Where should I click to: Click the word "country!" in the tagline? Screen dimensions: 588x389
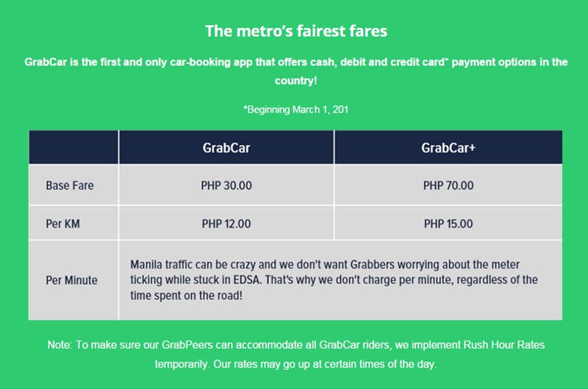pos(296,81)
